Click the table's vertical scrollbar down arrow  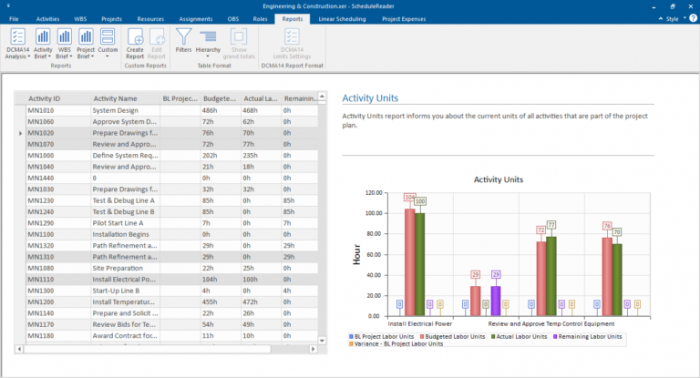pyautogui.click(x=322, y=341)
